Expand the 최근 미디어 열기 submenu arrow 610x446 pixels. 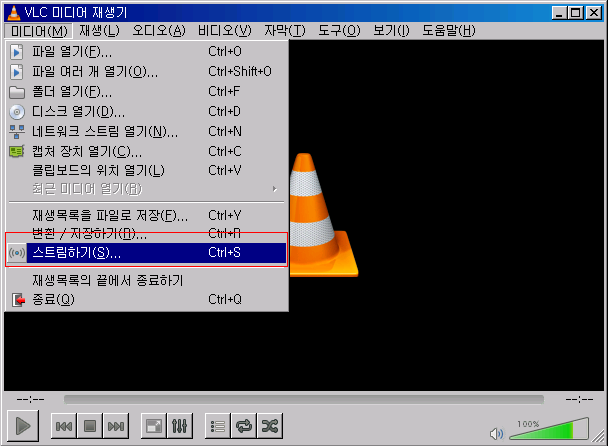pyautogui.click(x=275, y=189)
